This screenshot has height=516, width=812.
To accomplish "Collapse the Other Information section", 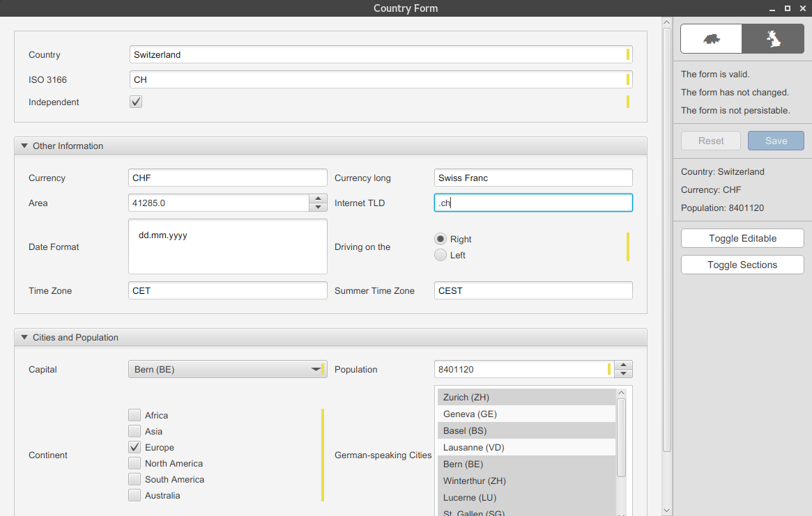I will pyautogui.click(x=25, y=146).
